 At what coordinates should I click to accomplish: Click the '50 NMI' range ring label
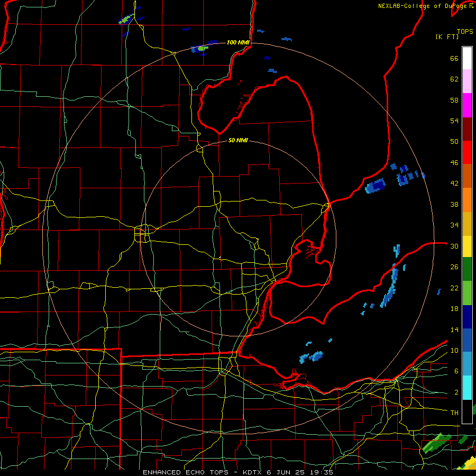click(x=238, y=140)
